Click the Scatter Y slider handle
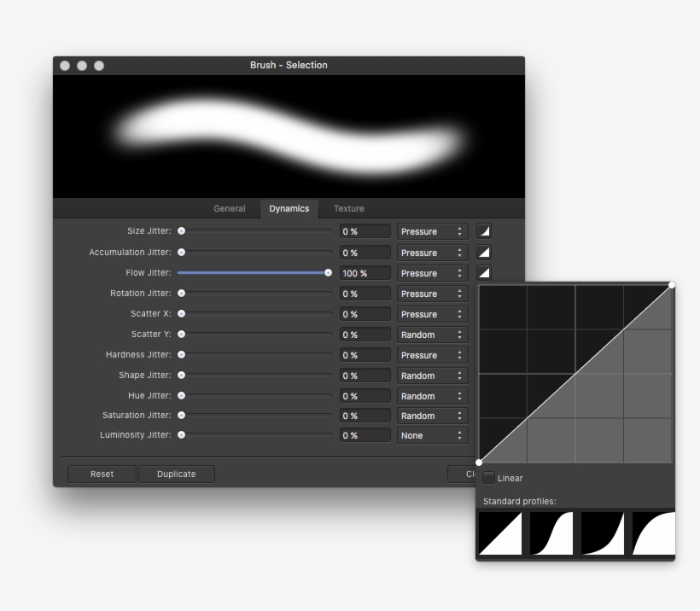700x611 pixels. [181, 335]
